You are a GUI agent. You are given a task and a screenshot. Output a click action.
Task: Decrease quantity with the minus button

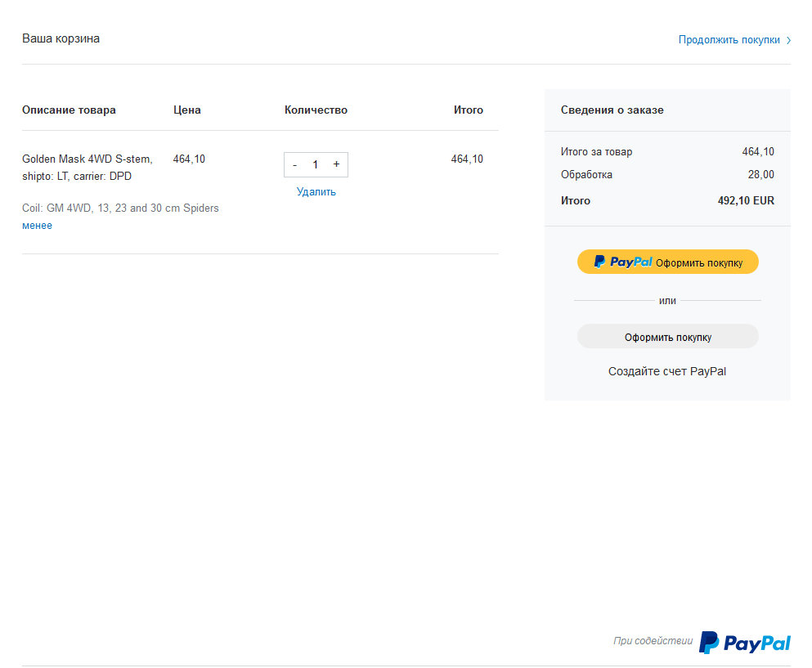click(294, 164)
